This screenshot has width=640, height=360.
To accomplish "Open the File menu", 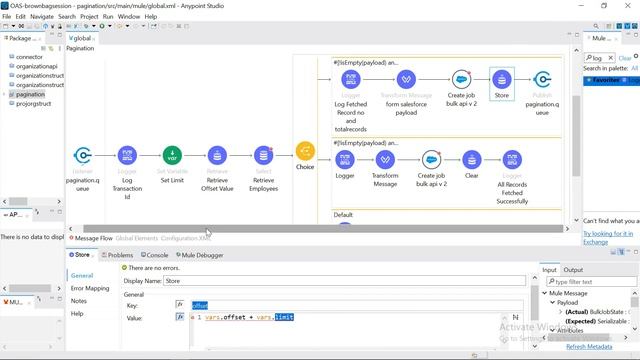I will click(7, 17).
